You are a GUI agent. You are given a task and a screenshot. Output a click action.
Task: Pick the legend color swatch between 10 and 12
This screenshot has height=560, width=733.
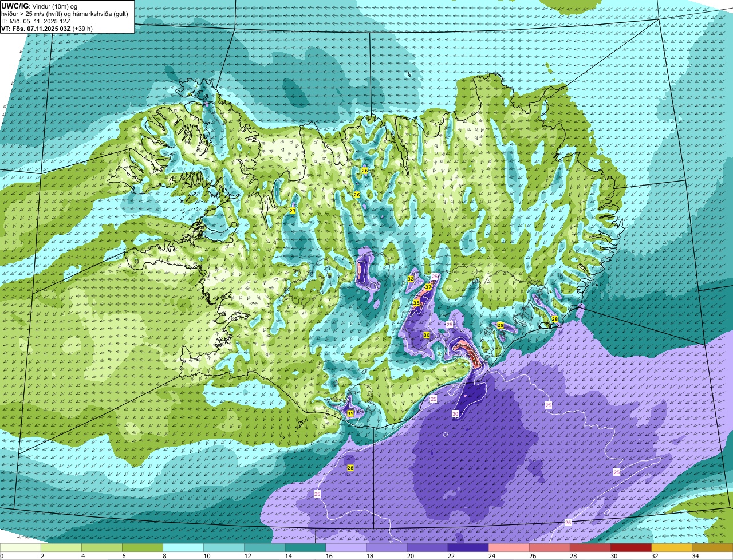pos(224,548)
